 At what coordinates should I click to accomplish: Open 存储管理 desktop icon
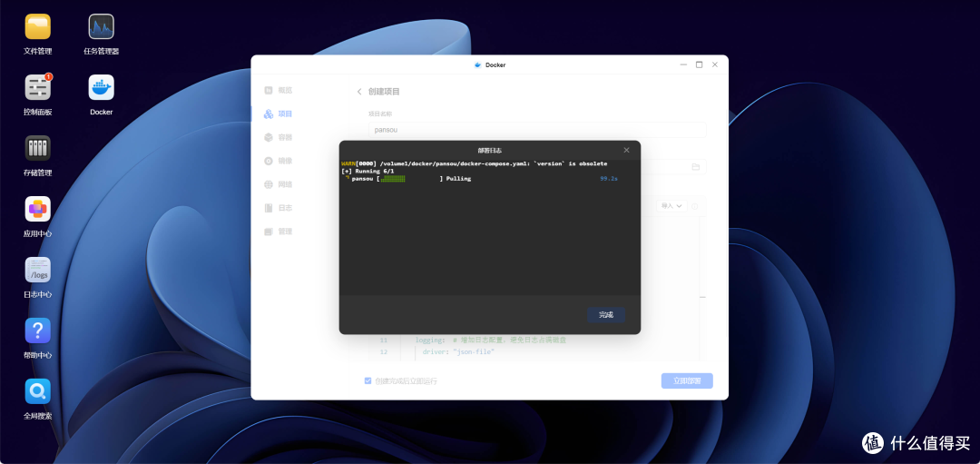[37, 148]
